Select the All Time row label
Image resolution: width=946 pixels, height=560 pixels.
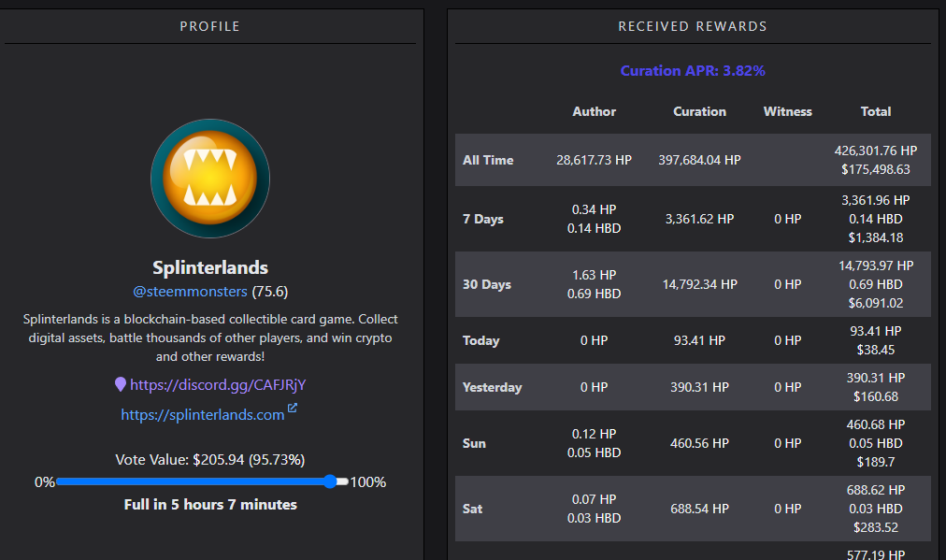(x=488, y=160)
